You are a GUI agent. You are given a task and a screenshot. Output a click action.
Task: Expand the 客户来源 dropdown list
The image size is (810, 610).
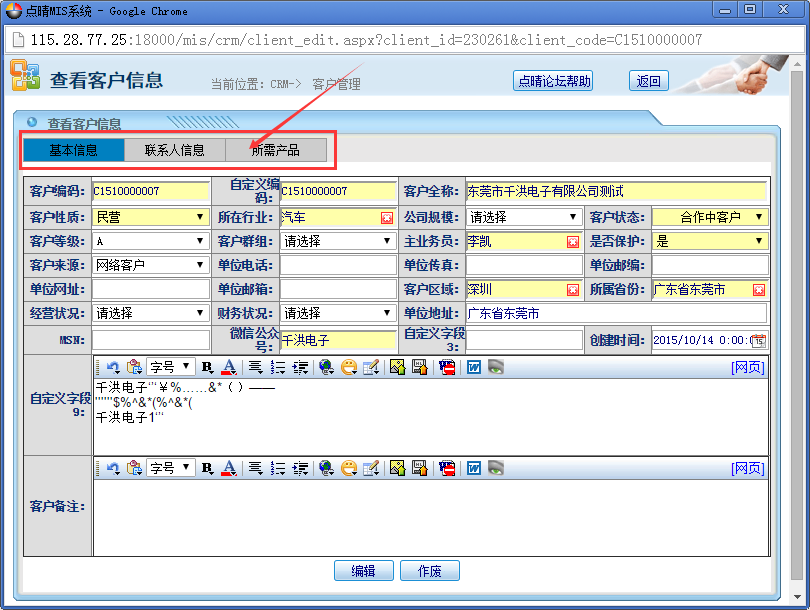tap(201, 265)
